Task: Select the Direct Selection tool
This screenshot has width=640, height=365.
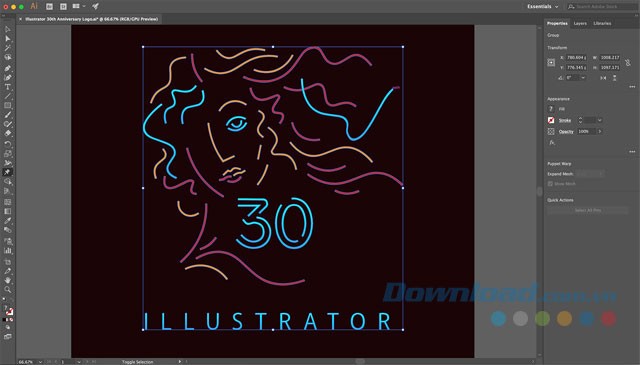Action: pos(7,39)
